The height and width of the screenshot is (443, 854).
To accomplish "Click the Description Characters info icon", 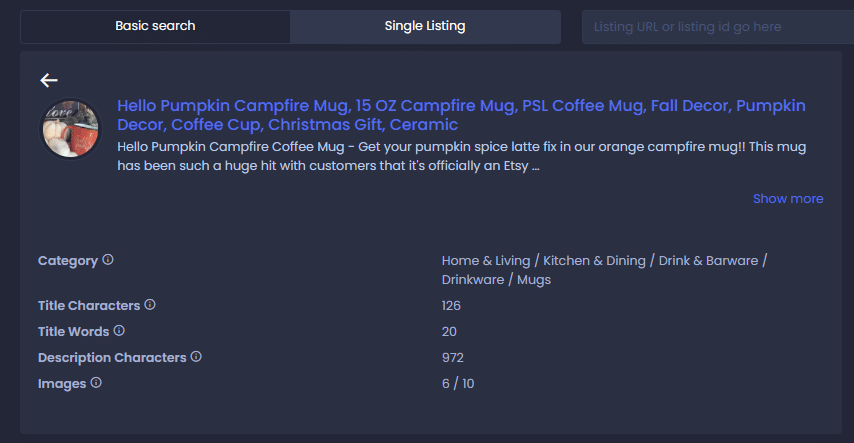I will [x=196, y=356].
